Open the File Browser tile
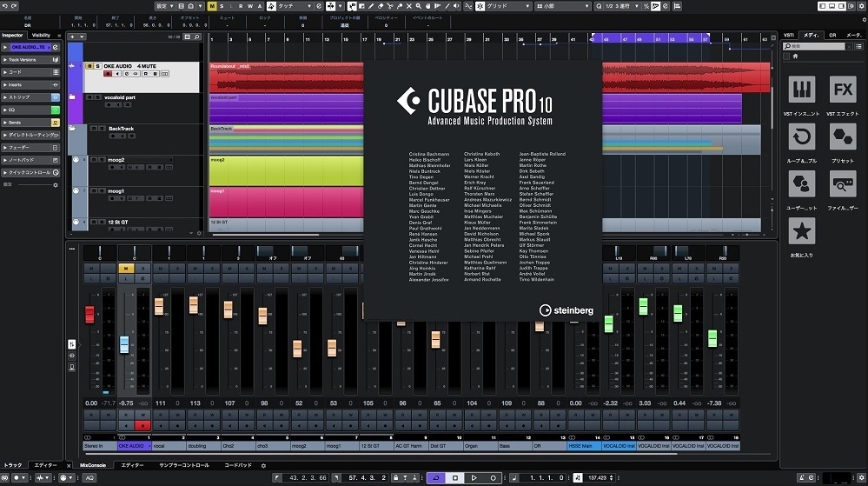 [x=843, y=183]
